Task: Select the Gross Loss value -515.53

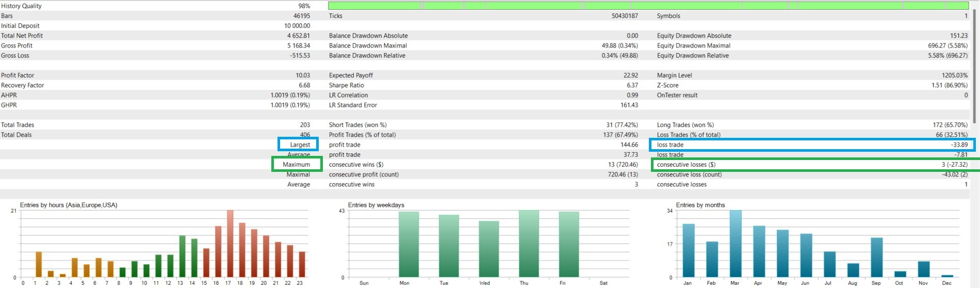Action: click(300, 56)
